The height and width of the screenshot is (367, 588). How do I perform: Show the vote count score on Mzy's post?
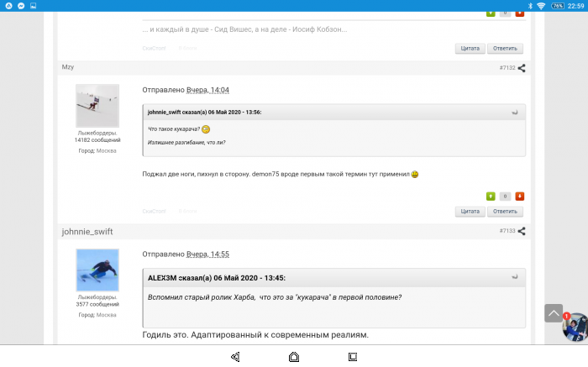[505, 196]
